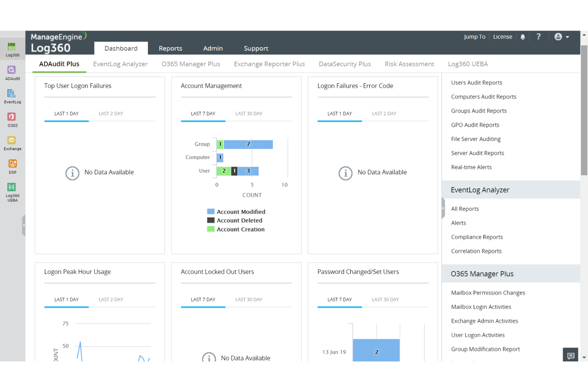588x392 pixels.
Task: Select the Risk Assessment sub-tab
Action: 409,64
